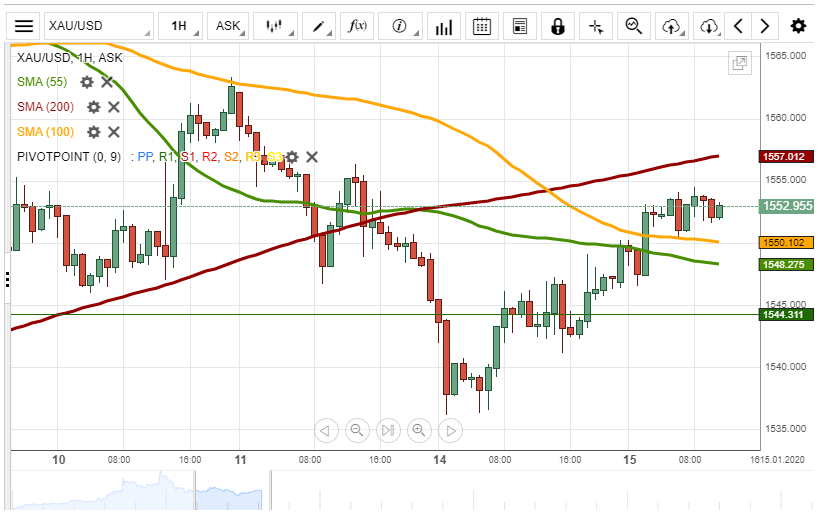The width and height of the screenshot is (818, 512).
Task: Remove the PIVOTPOINT indicator
Action: click(312, 157)
